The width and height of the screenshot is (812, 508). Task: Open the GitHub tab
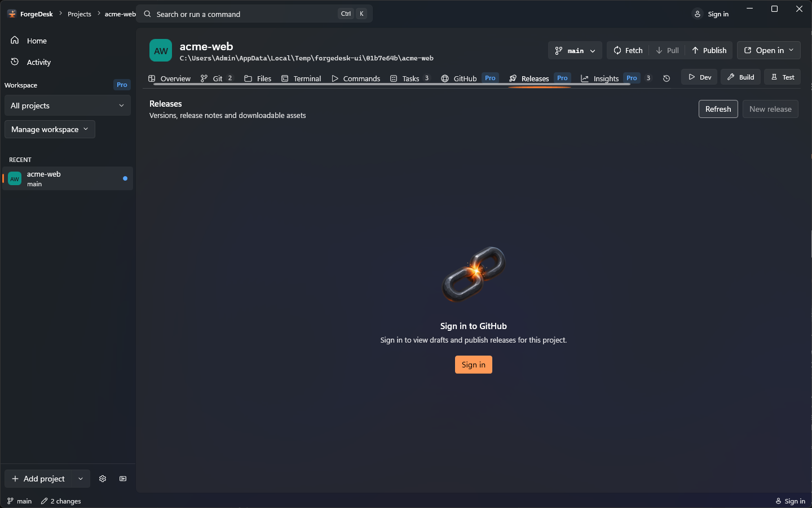[470, 78]
